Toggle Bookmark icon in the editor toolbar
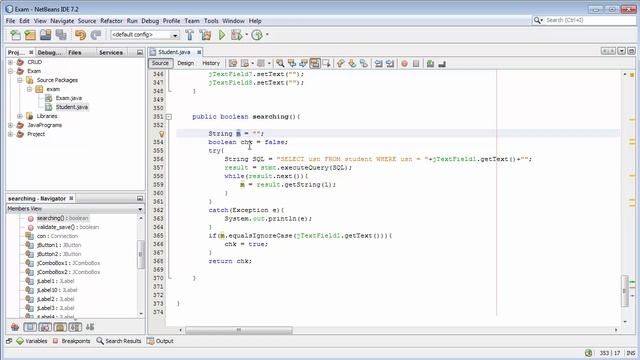The height and width of the screenshot is (360, 640). (x=364, y=63)
